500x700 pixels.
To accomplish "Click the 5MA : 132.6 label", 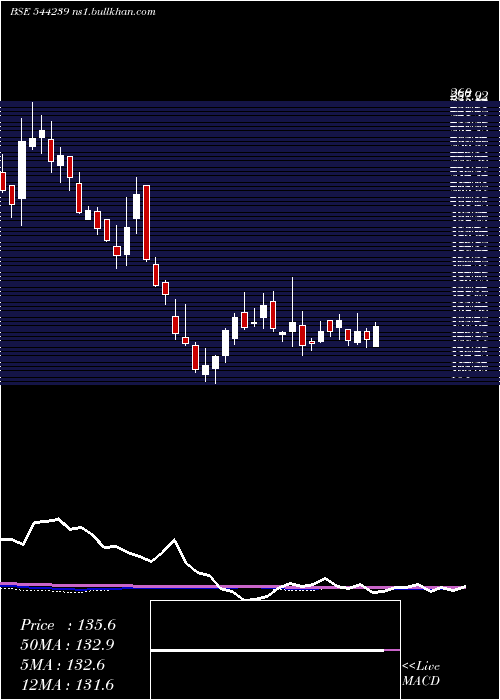I will coord(62,665).
